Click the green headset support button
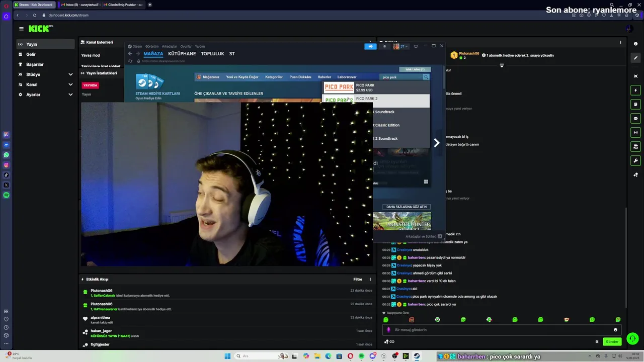The width and height of the screenshot is (644, 362). [633, 339]
